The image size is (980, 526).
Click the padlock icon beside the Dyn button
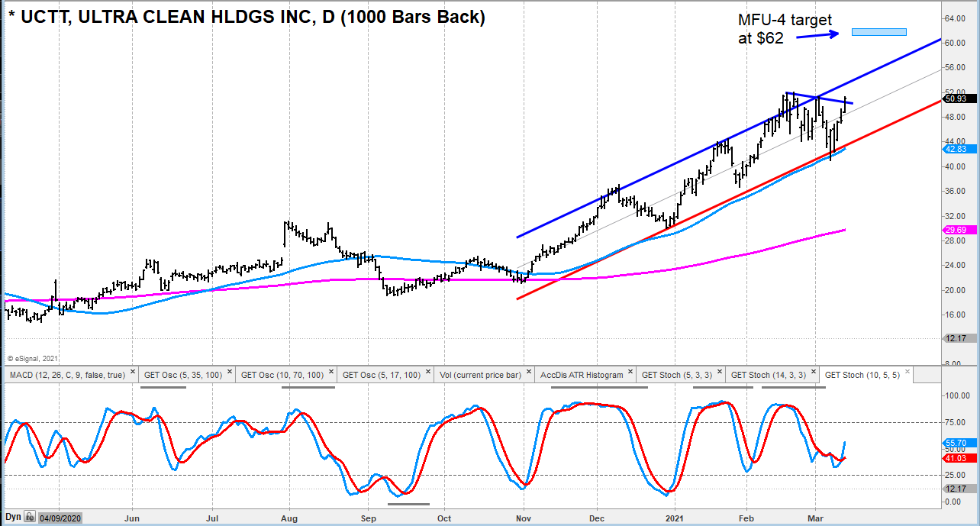click(x=29, y=516)
